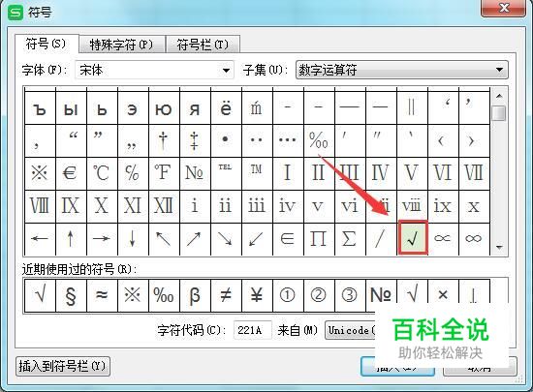
Task: Click the symbol grid scrollbar thumb
Action: [x=499, y=113]
